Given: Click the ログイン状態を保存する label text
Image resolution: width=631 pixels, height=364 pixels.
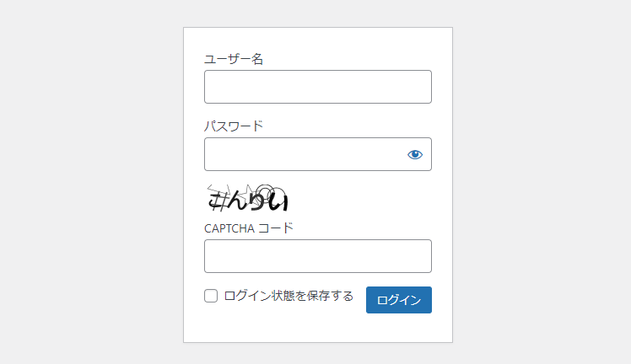Looking at the screenshot, I should click(289, 296).
